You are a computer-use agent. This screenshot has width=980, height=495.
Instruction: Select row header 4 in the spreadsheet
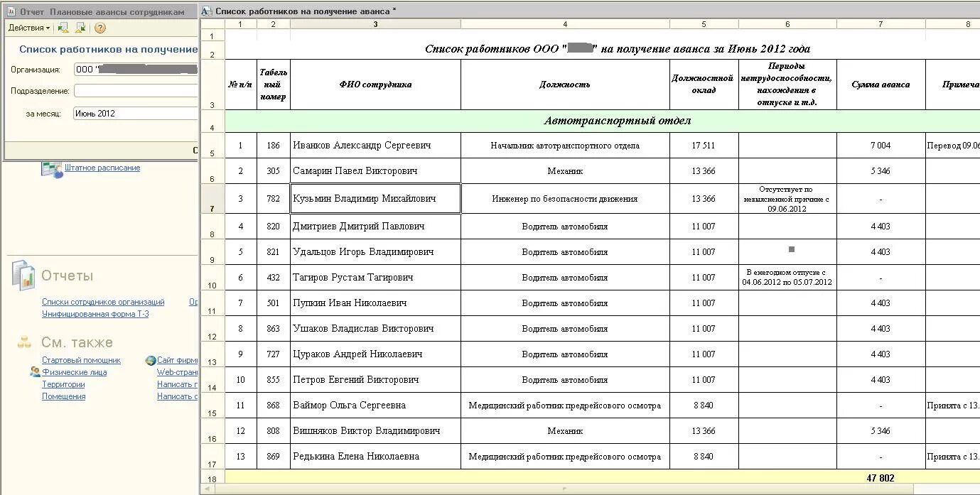[212, 121]
